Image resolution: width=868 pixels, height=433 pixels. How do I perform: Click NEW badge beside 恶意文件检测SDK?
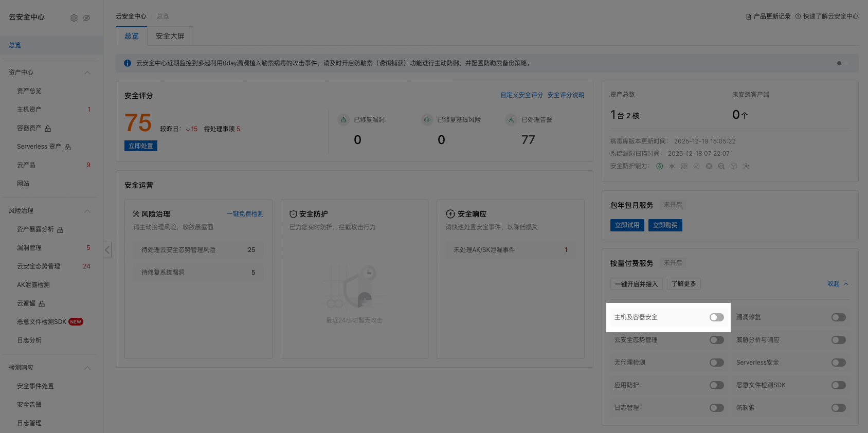pos(76,322)
